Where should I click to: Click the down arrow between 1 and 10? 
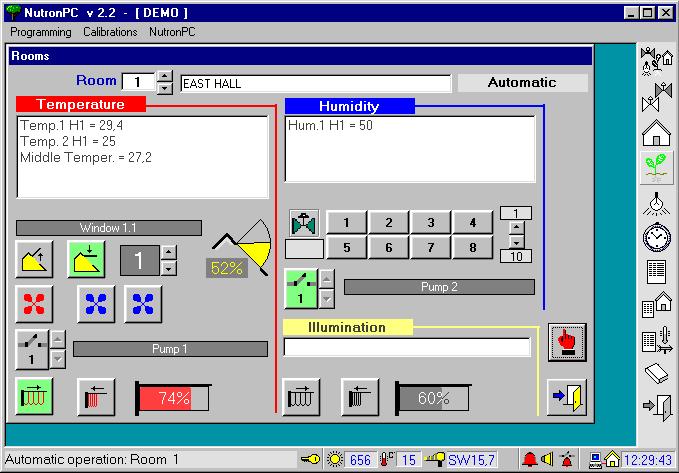coord(515,241)
